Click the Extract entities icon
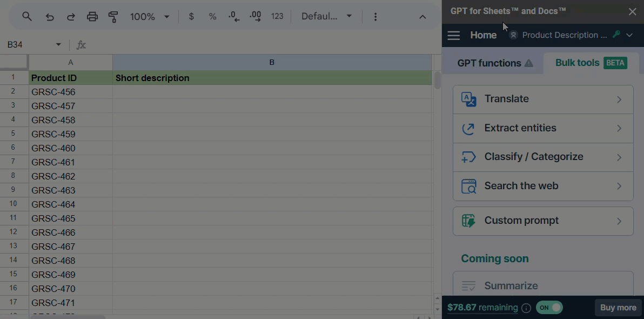Image resolution: width=644 pixels, height=319 pixels. pos(468,128)
